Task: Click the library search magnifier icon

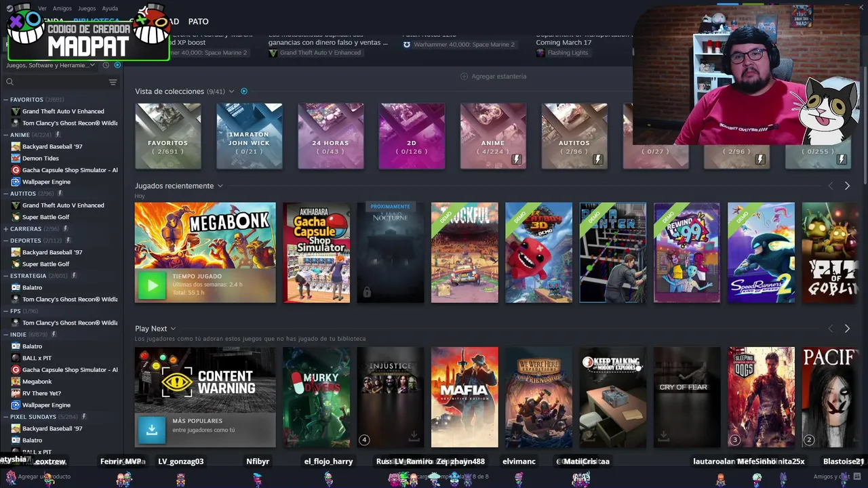Action: tap(9, 82)
